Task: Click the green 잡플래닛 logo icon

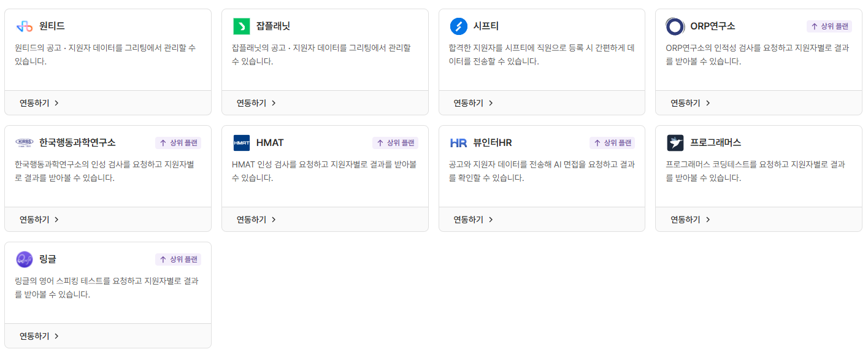Action: tap(242, 26)
